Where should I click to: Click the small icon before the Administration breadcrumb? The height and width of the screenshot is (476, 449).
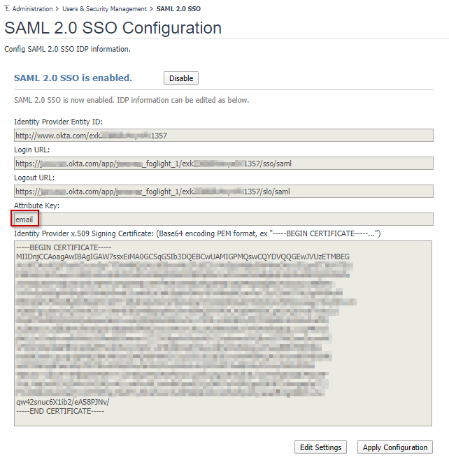point(7,8)
